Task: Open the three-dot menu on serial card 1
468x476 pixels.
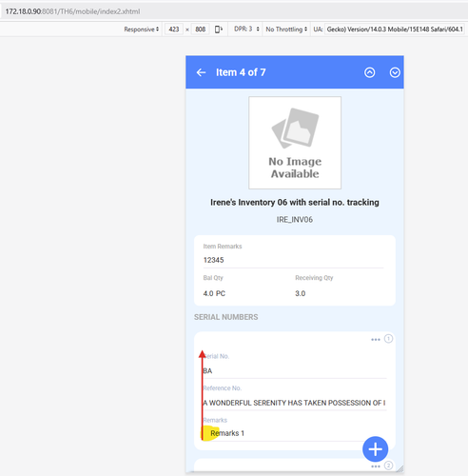Action: 376,340
